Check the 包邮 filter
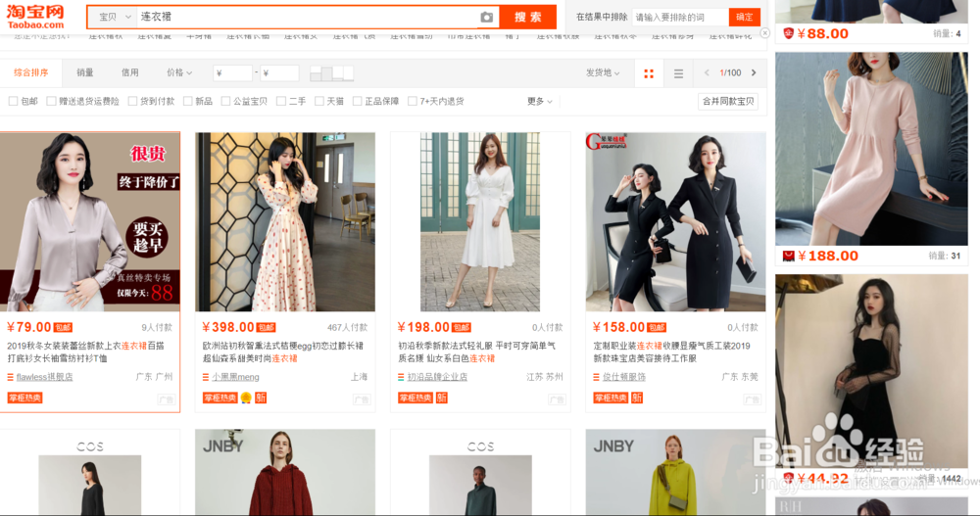Viewport: 980px width, 516px height. coord(13,101)
